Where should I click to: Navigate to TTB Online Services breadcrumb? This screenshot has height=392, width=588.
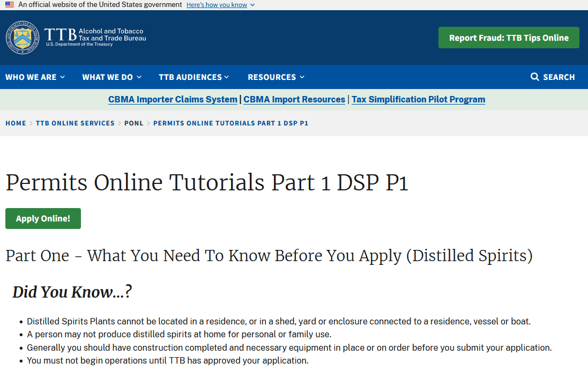75,123
